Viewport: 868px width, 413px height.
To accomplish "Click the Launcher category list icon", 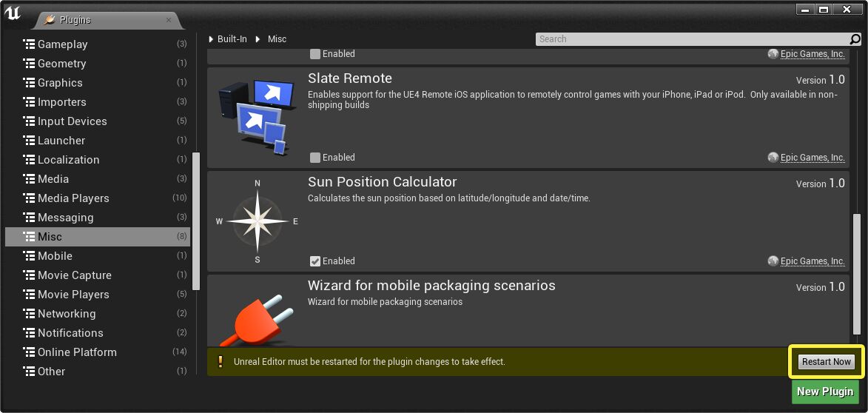I will 29,141.
